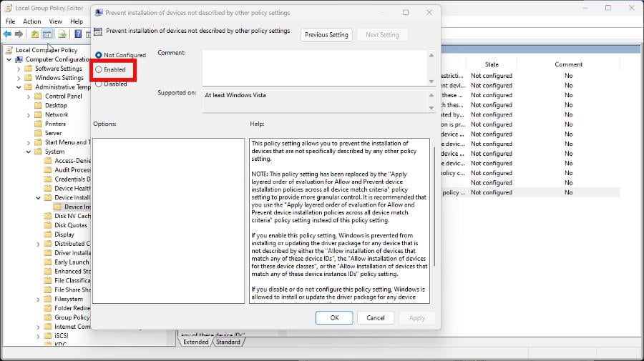Viewport: 644px width, 361px height.
Task: Click the Server folder icon
Action: (x=38, y=133)
